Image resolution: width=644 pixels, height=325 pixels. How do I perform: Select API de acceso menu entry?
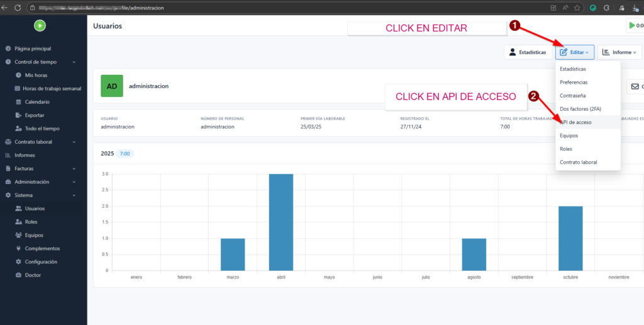(575, 122)
